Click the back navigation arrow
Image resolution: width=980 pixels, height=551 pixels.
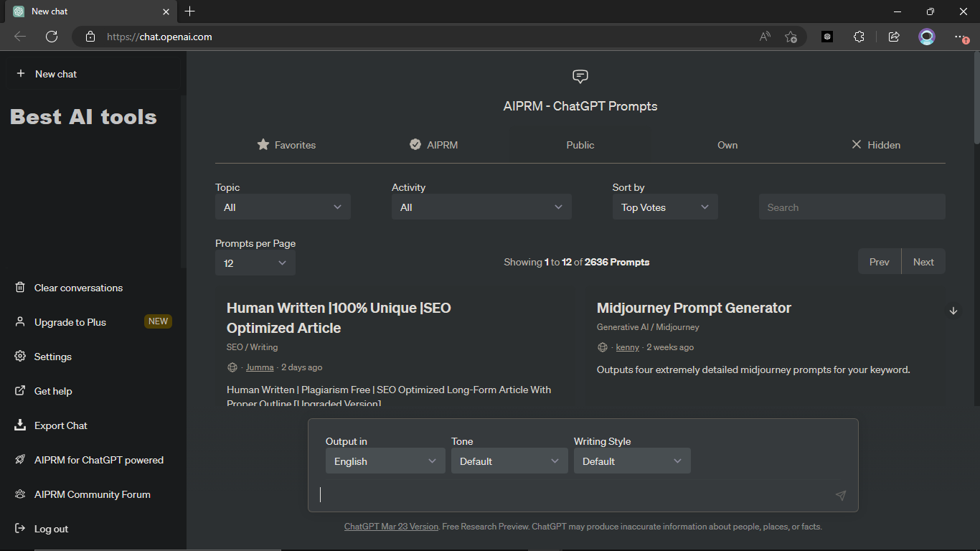tap(20, 37)
